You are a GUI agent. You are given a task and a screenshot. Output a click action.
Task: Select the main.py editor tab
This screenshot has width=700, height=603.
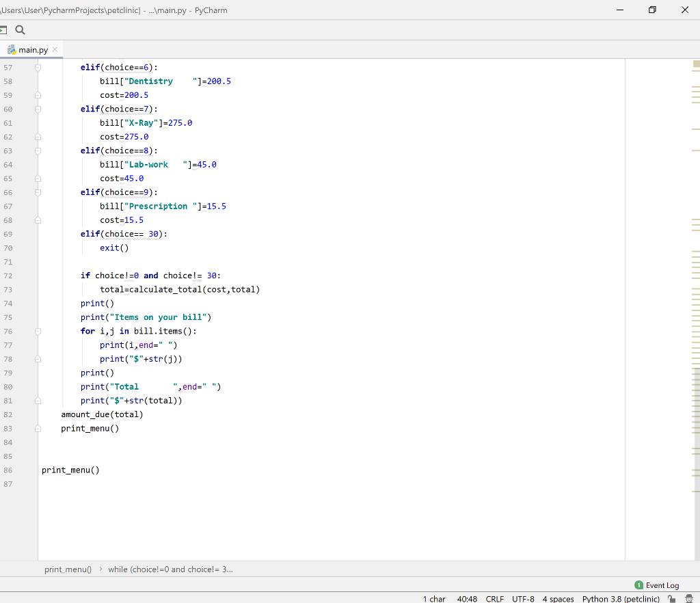point(31,49)
